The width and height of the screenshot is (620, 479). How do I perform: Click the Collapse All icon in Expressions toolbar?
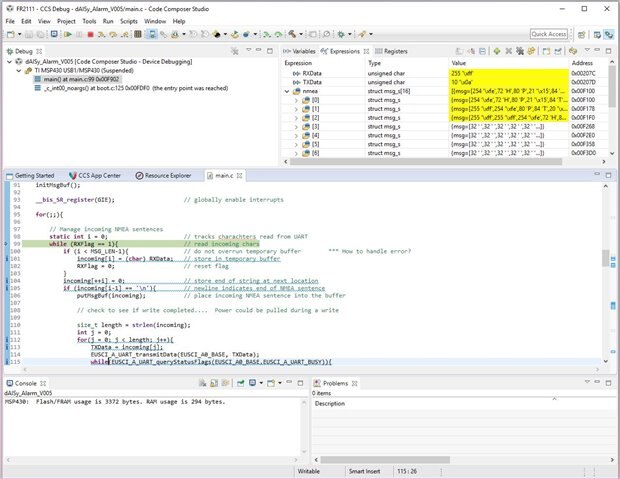pyautogui.click(x=482, y=50)
